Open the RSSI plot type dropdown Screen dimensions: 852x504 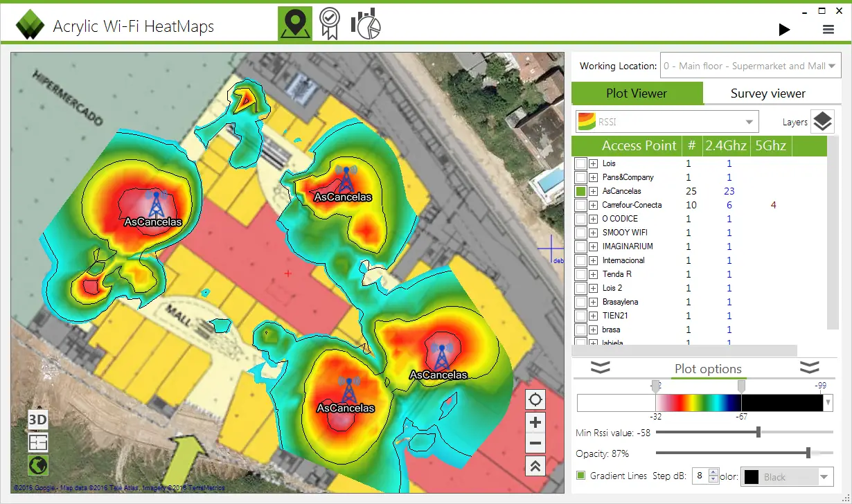point(668,123)
